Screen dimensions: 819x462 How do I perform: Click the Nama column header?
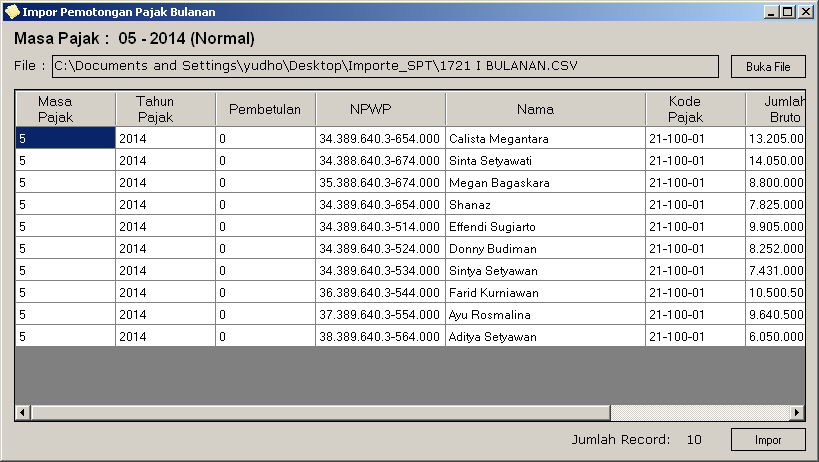[545, 109]
